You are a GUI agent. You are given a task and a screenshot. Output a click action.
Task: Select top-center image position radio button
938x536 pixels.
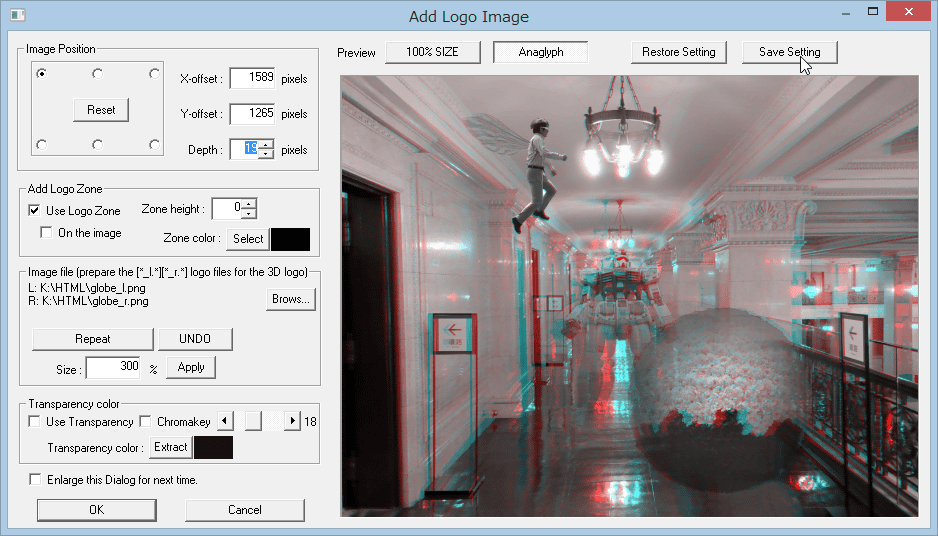click(x=98, y=74)
